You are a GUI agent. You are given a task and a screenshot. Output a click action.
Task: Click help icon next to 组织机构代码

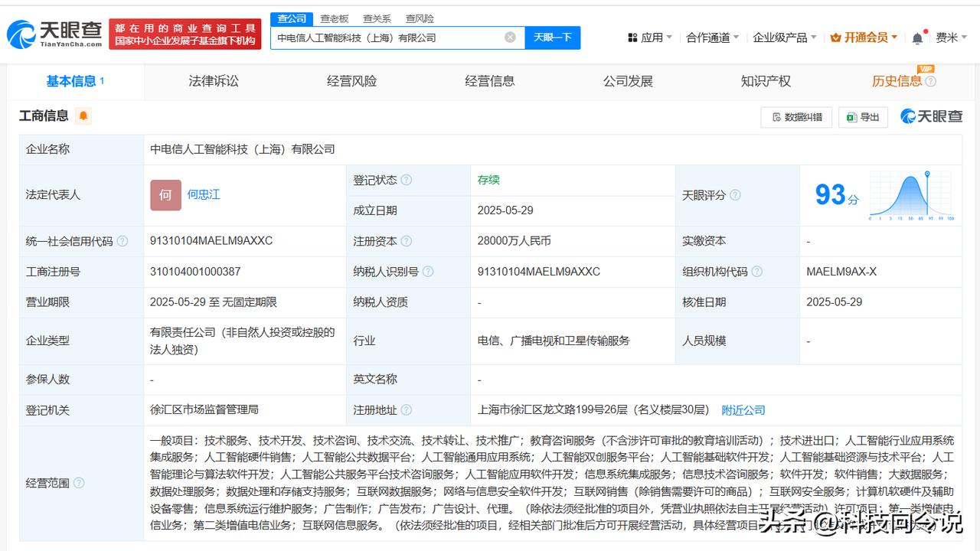click(757, 272)
